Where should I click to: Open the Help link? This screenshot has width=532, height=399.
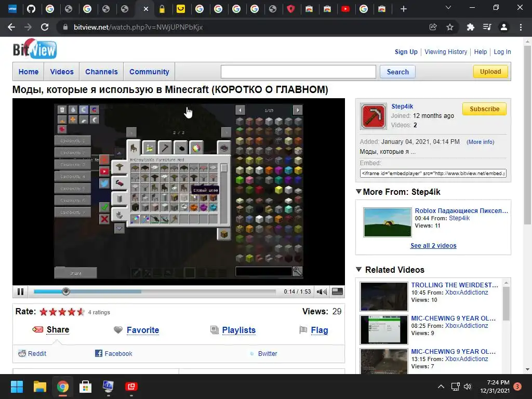pyautogui.click(x=480, y=52)
